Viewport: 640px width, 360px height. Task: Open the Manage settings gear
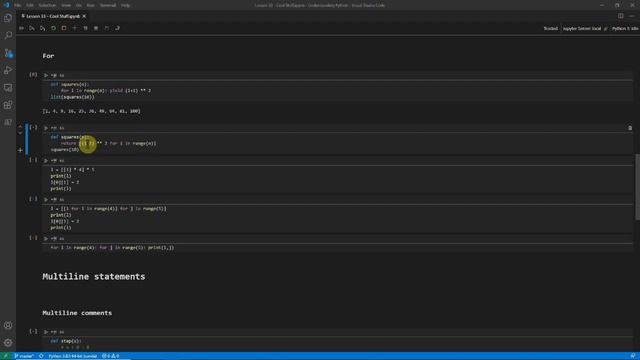(8, 343)
